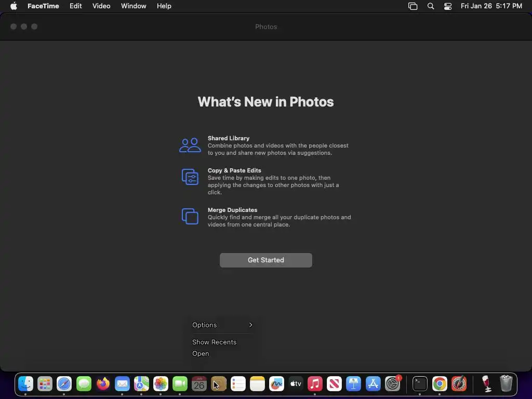Screen dimensions: 532x399
Task: Open the App Store from the dock
Action: [373, 384]
